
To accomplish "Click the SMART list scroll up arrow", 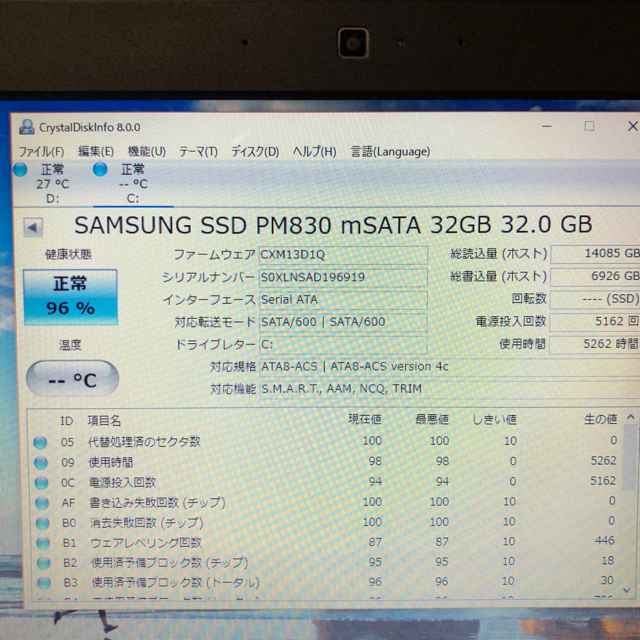I will coord(631,417).
